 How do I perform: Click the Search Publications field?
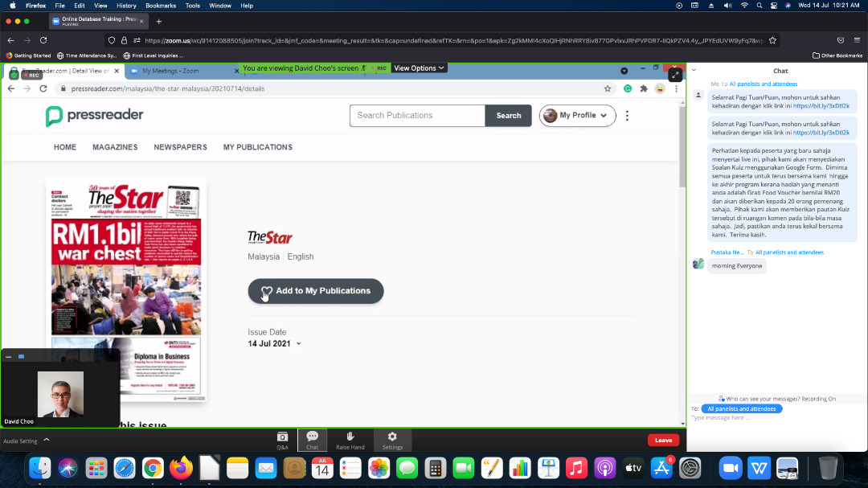[417, 115]
